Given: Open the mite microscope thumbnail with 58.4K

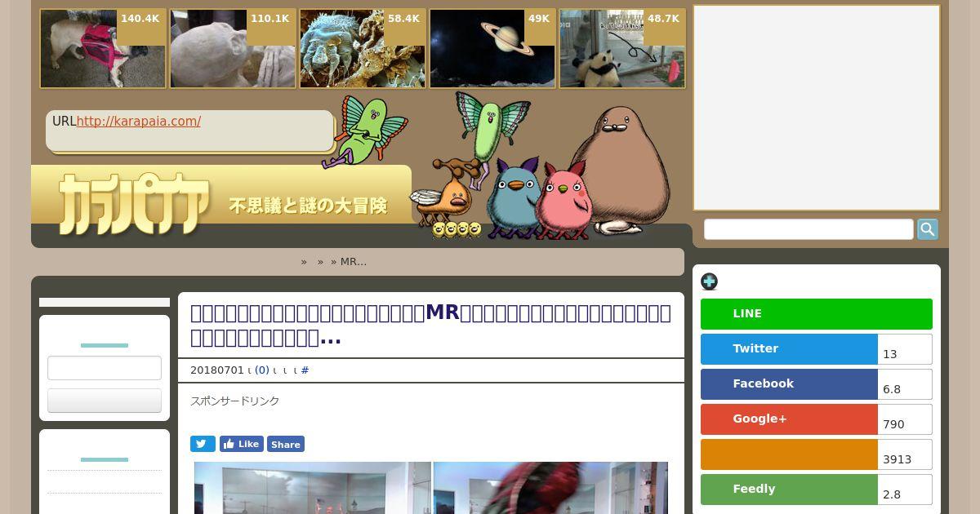Looking at the screenshot, I should click(363, 49).
